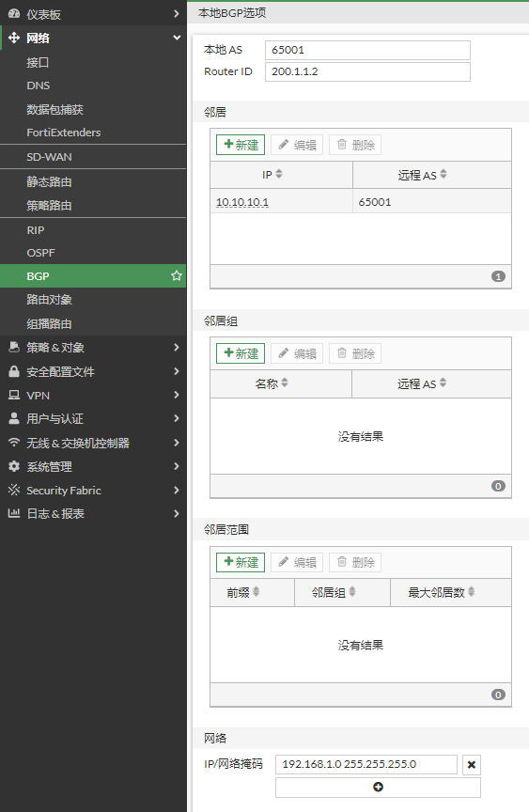Expand 系统管理 submenu chevron

177,466
